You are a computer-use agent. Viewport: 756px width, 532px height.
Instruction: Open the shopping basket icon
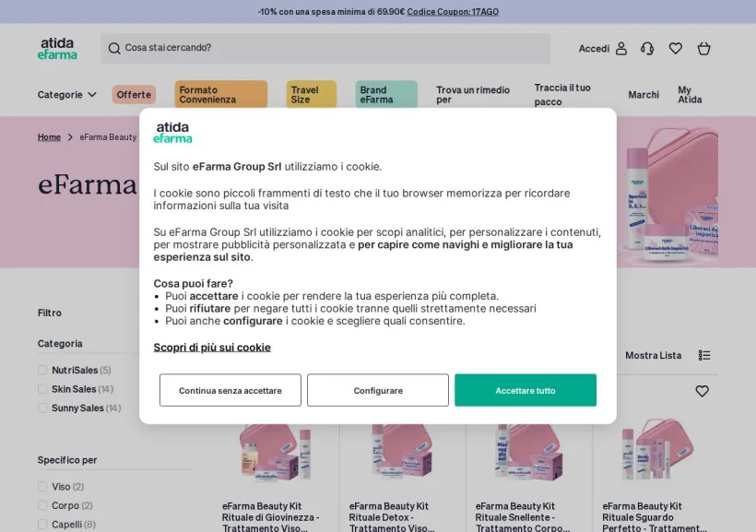coord(704,48)
